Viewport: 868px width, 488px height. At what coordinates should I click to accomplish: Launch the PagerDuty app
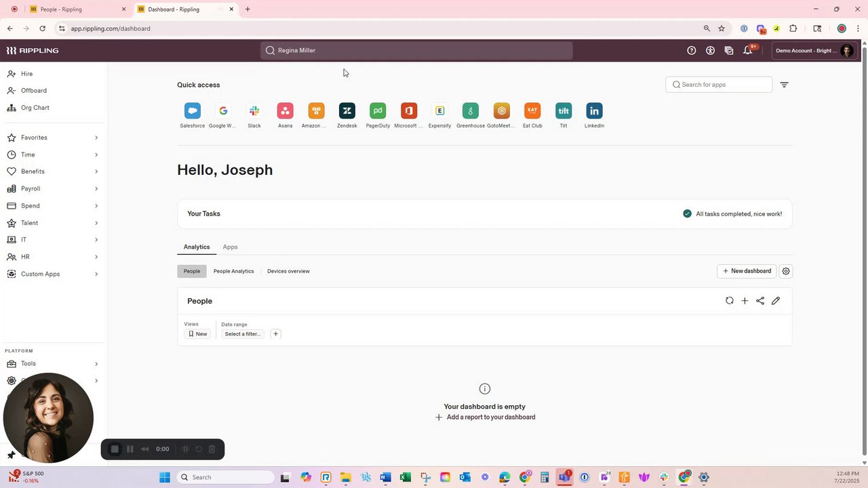pos(378,110)
